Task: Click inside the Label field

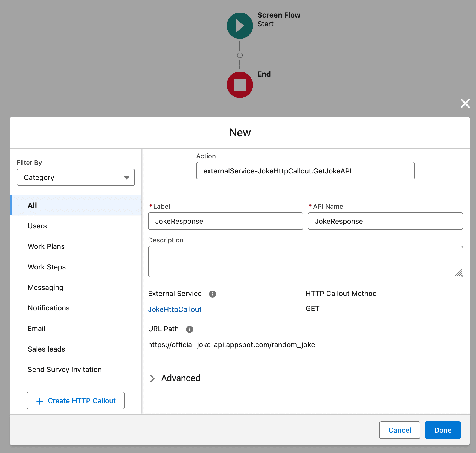Action: 225,221
